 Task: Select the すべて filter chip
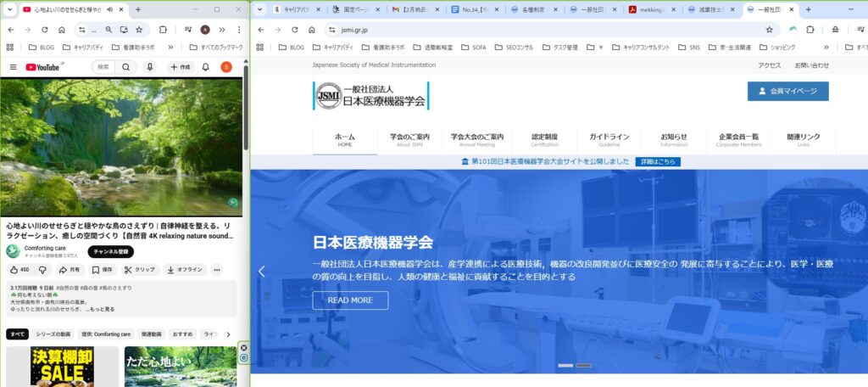coord(17,334)
